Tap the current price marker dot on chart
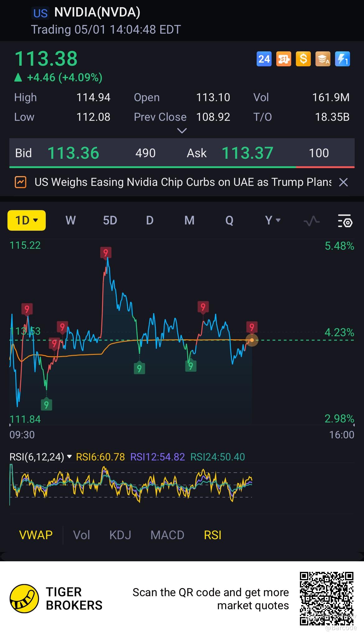The width and height of the screenshot is (364, 636). coord(252,340)
